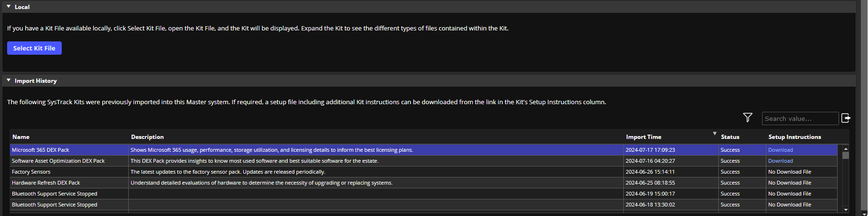Click the Select Kit File button
The width and height of the screenshot is (868, 216).
(x=34, y=48)
